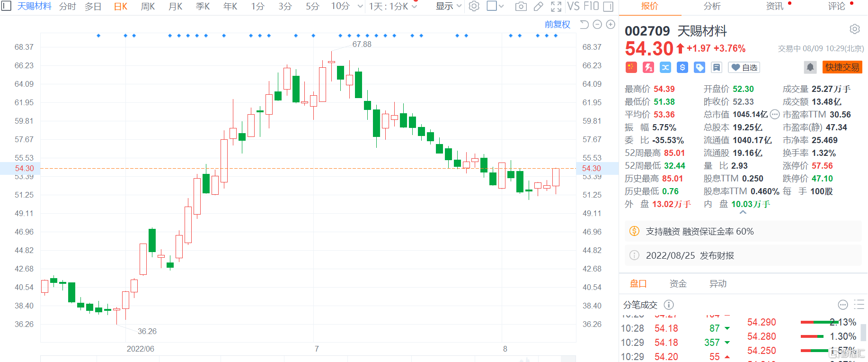Open the 盘口 order book tab

pos(638,283)
